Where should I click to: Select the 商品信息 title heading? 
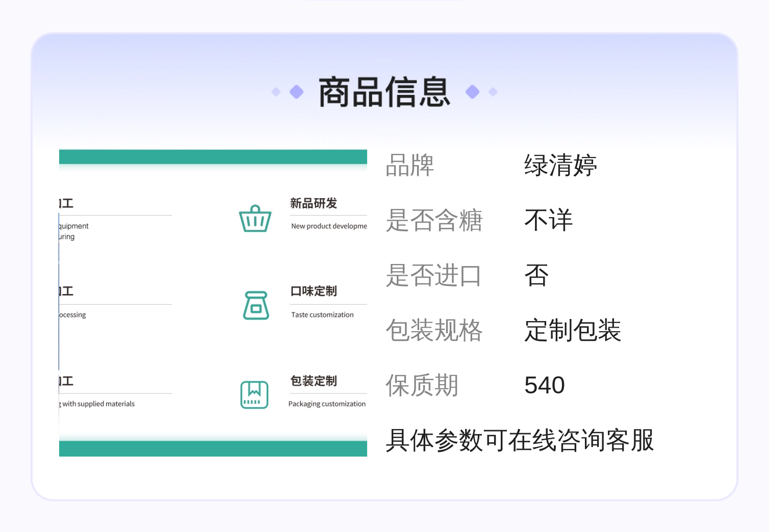coord(385,92)
